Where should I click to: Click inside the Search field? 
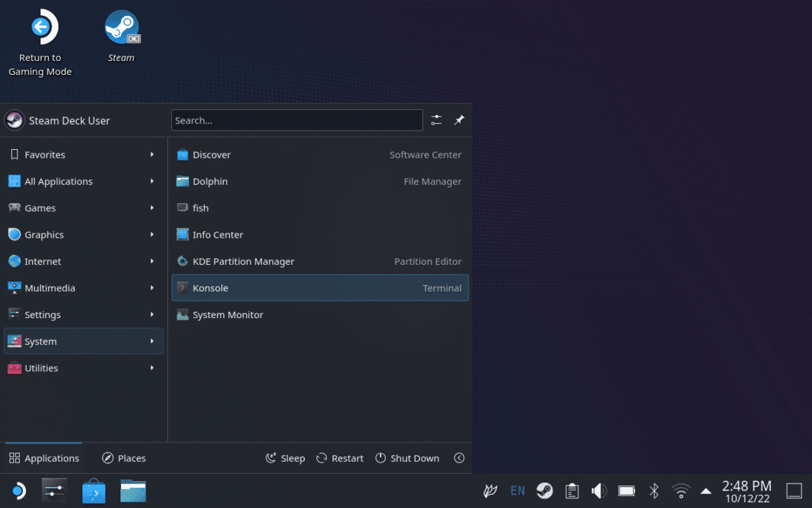tap(297, 120)
